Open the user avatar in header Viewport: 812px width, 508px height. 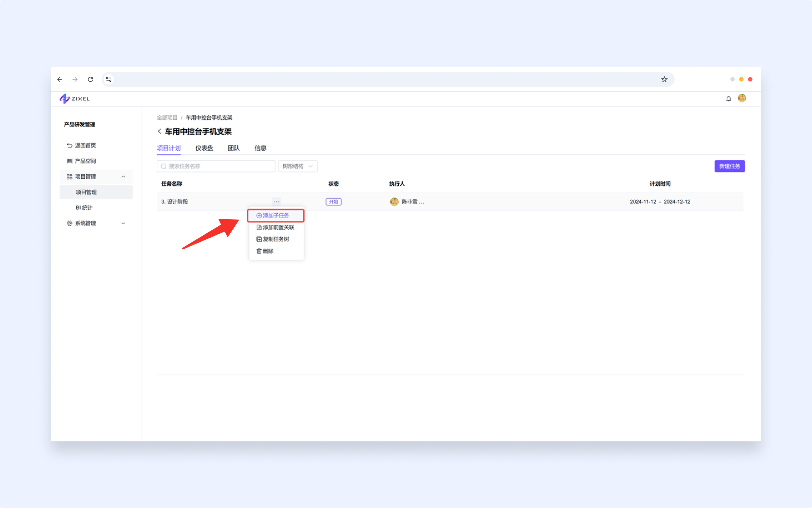pos(742,98)
